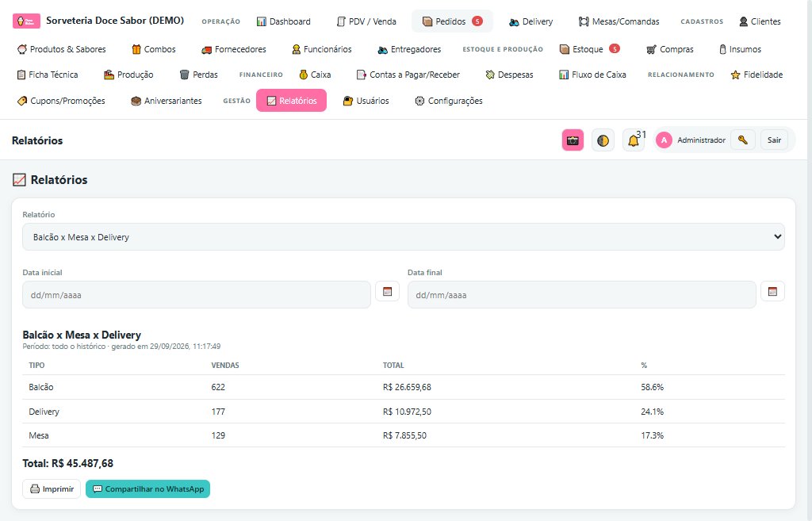Toggle dark mode with the half-circle icon
Screen dimensions: 812x521
tap(603, 140)
